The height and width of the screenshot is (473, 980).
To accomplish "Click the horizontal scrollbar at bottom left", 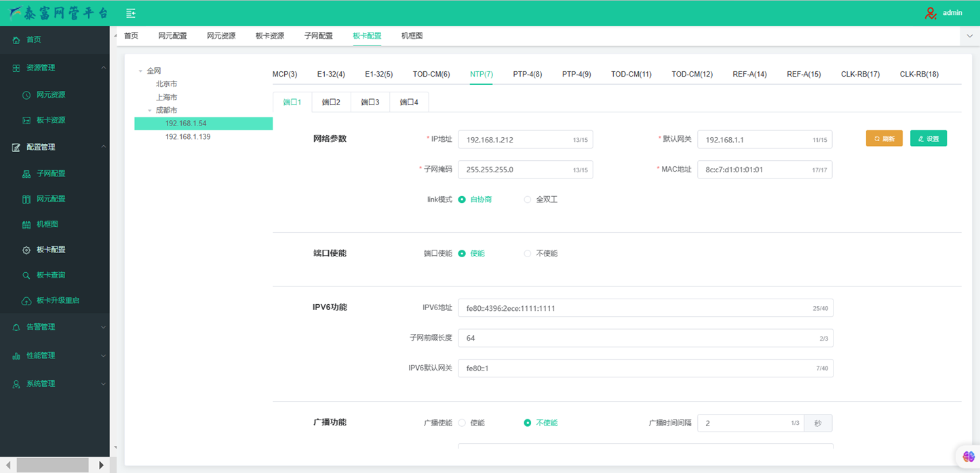I will [52, 465].
